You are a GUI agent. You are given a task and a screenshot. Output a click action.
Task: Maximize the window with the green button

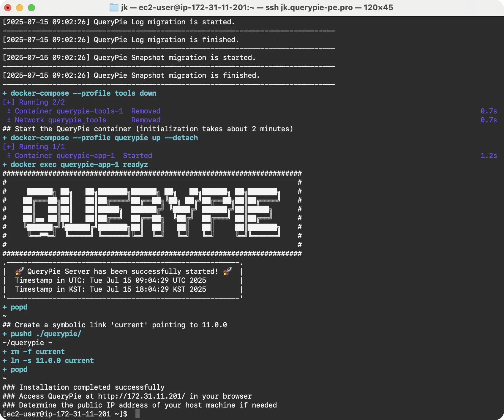click(x=31, y=8)
